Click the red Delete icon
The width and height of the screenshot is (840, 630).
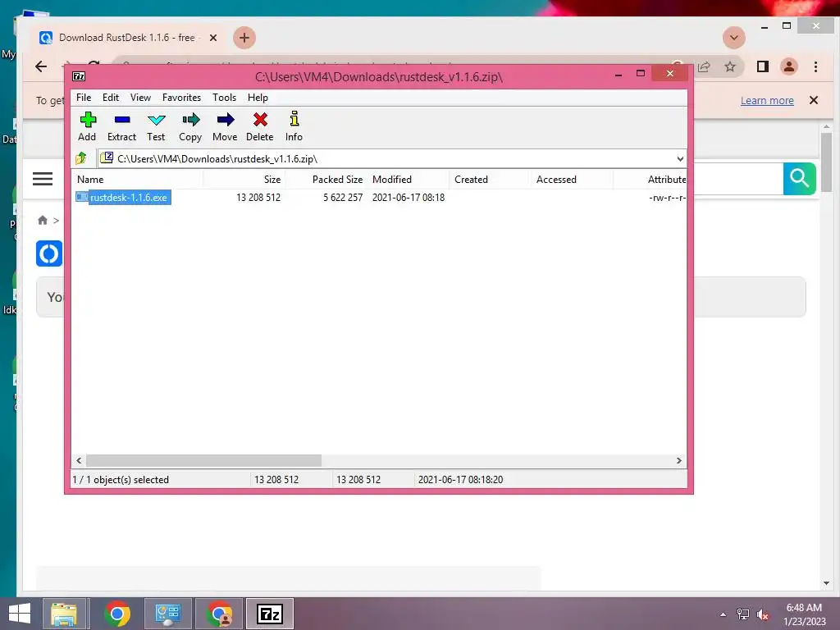(260, 126)
